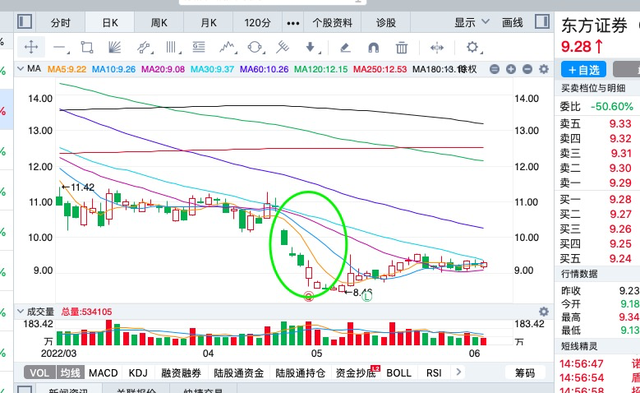Click the 卖一 price 9.29
This screenshot has height=393, width=640.
(x=620, y=183)
